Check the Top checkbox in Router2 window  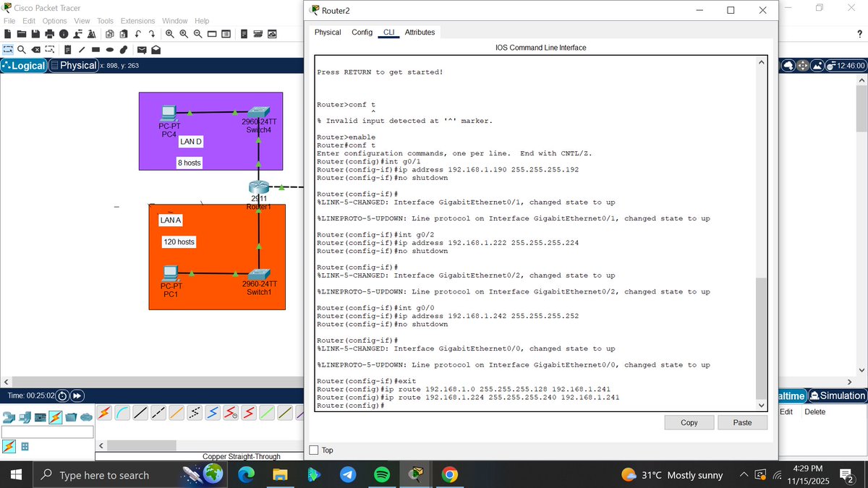point(315,450)
